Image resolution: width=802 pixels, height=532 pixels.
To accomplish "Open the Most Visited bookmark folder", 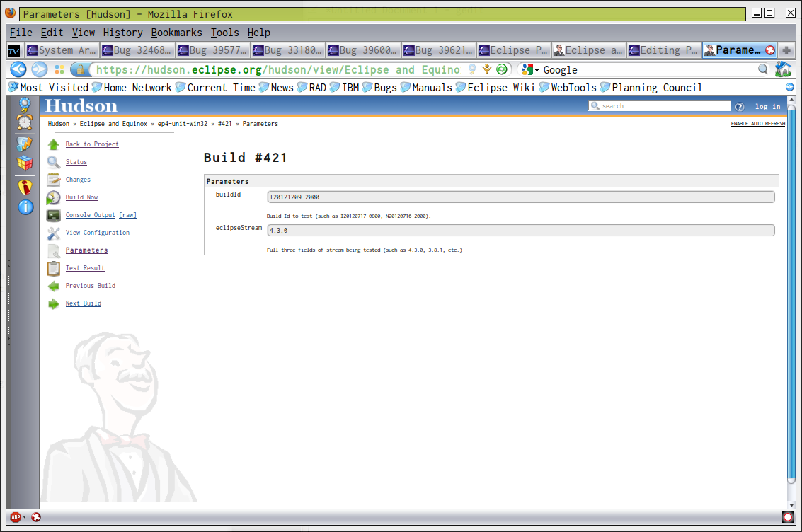I will click(x=49, y=88).
